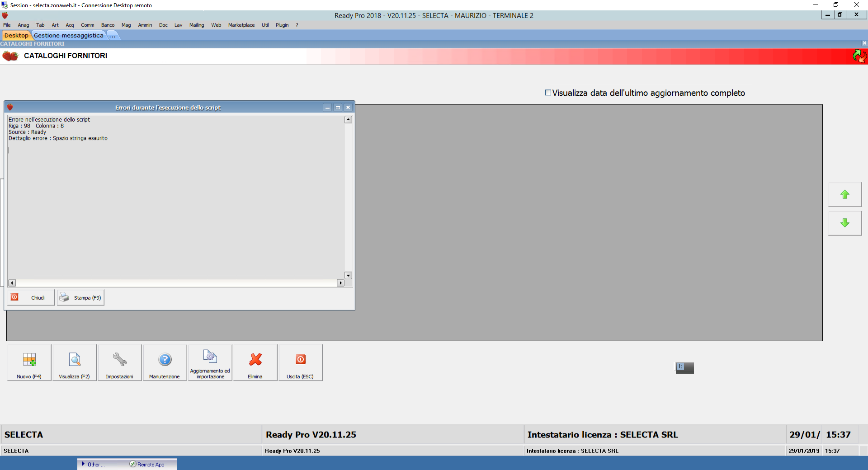Screen dimensions: 868x470
Task: Open the Plugin menu
Action: tap(282, 25)
